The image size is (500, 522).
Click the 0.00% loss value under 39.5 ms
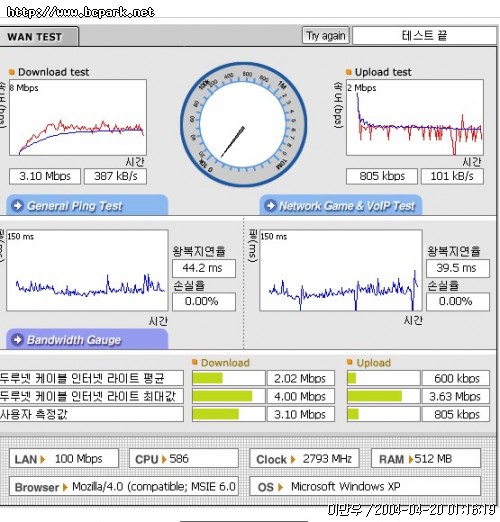tap(458, 301)
